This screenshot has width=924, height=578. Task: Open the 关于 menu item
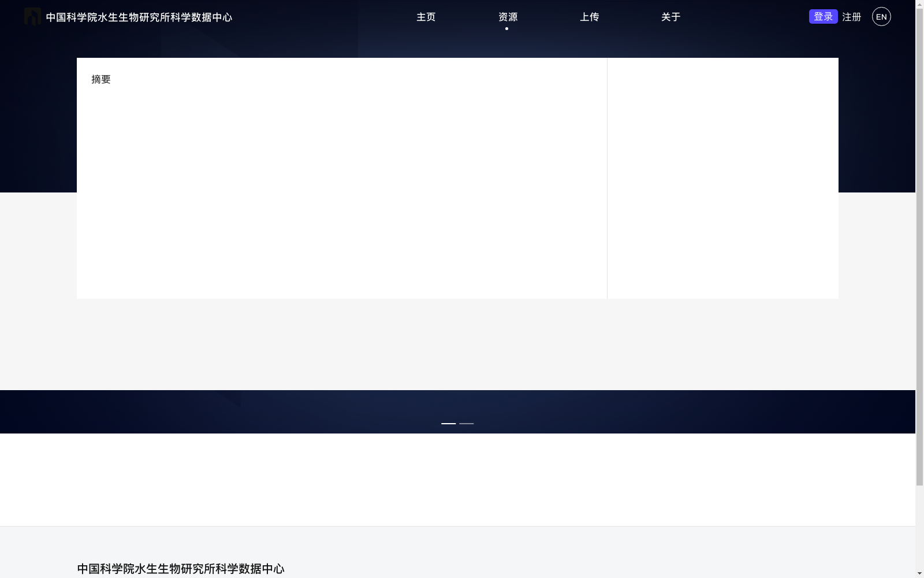click(670, 17)
